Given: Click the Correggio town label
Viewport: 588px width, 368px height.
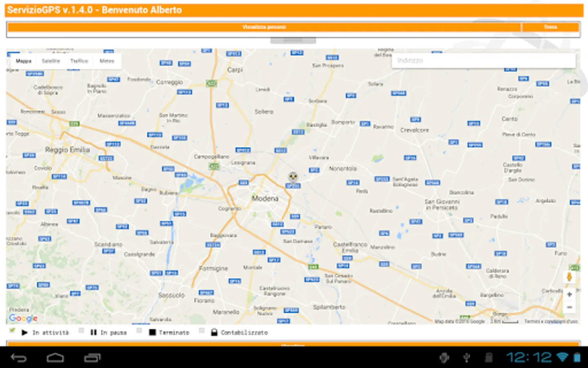Looking at the screenshot, I should click(x=169, y=82).
